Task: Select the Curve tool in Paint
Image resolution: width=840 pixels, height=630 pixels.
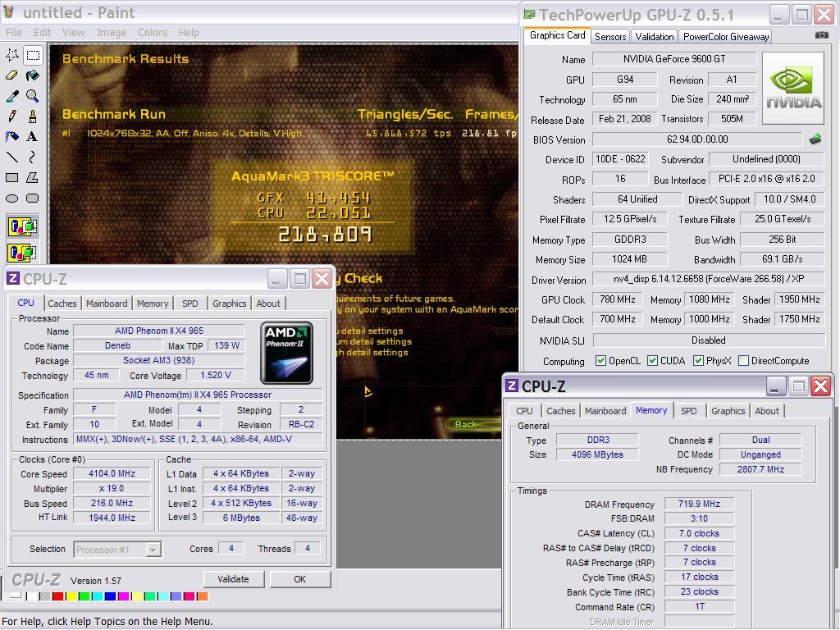Action: click(33, 157)
